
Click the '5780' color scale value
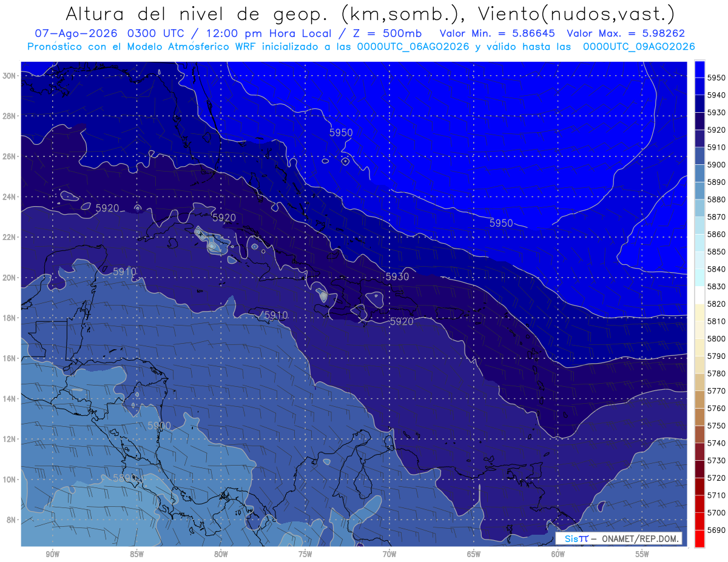[716, 373]
